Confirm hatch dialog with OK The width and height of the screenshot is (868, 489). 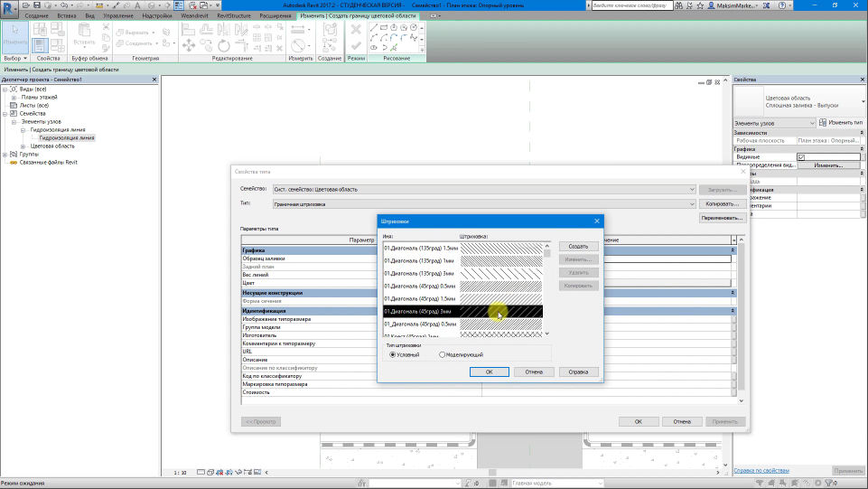pos(489,372)
